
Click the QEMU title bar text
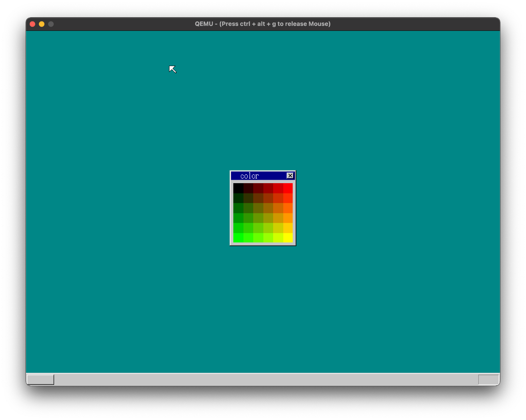click(x=263, y=24)
